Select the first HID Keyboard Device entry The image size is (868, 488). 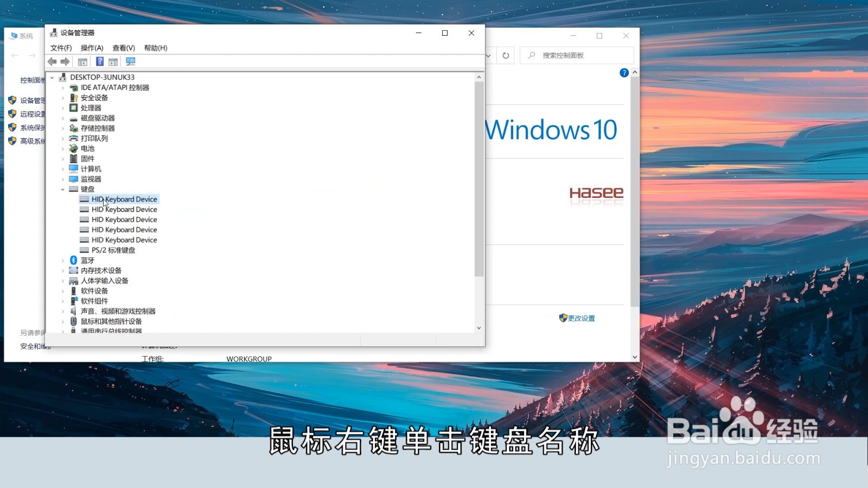tap(124, 199)
